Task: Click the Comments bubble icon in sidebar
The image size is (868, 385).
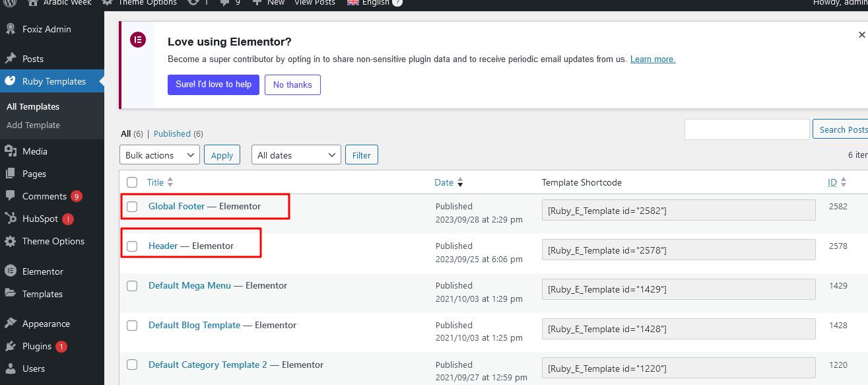Action: [x=10, y=196]
